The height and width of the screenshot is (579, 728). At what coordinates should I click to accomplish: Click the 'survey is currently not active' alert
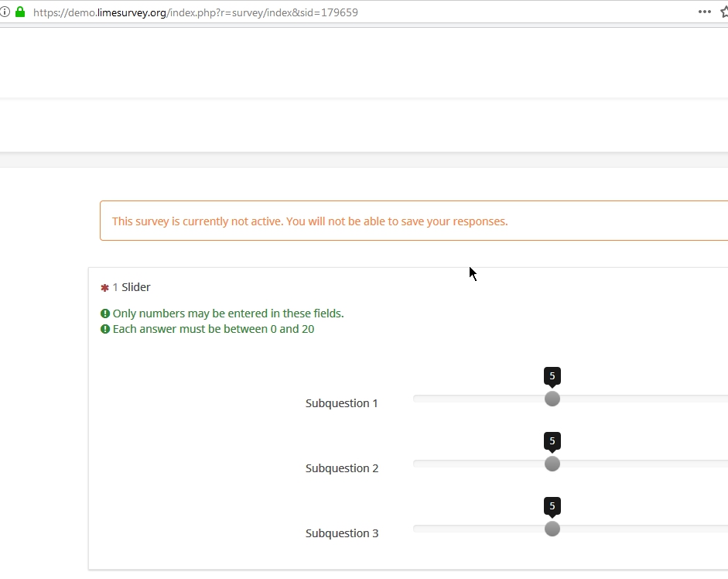[309, 221]
